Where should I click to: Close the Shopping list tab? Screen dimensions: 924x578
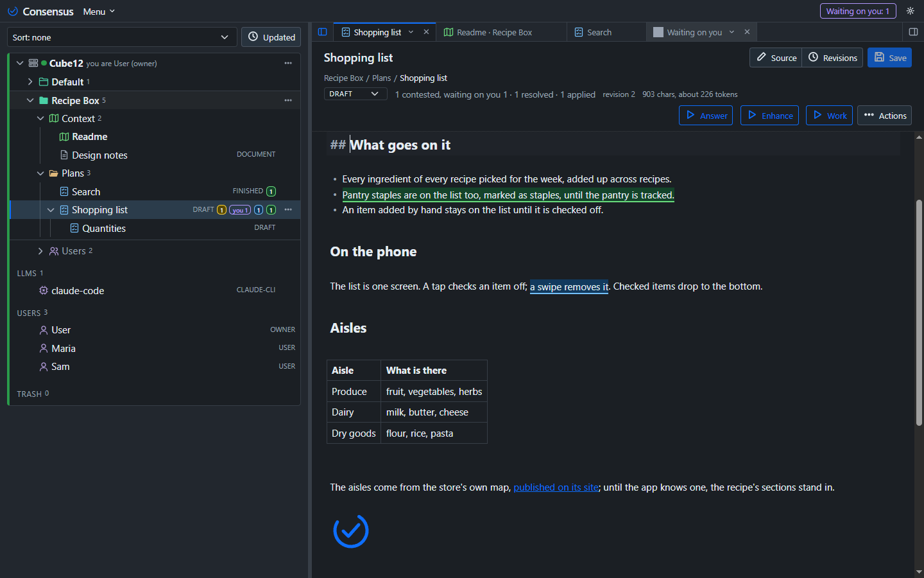pyautogui.click(x=426, y=32)
